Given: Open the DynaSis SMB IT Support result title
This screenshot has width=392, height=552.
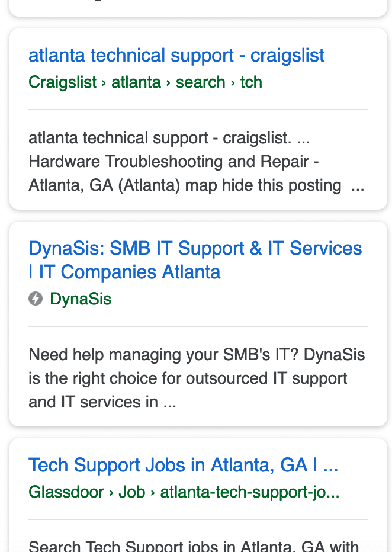Looking at the screenshot, I should pyautogui.click(x=195, y=260).
